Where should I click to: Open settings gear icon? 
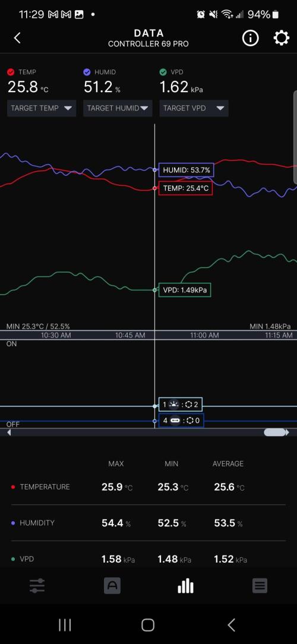(282, 38)
